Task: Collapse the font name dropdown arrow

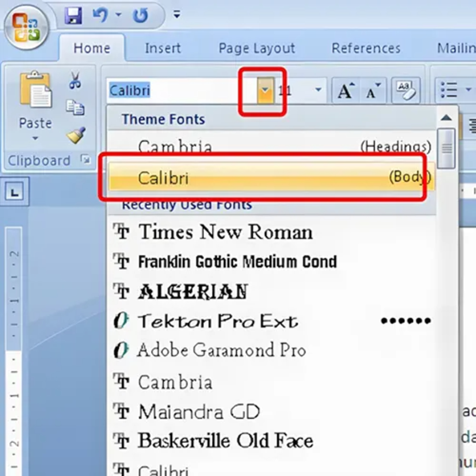Action: [x=265, y=90]
